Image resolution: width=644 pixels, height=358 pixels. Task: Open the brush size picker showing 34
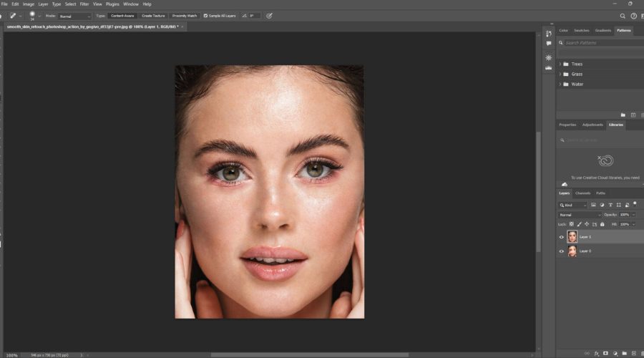[34, 16]
